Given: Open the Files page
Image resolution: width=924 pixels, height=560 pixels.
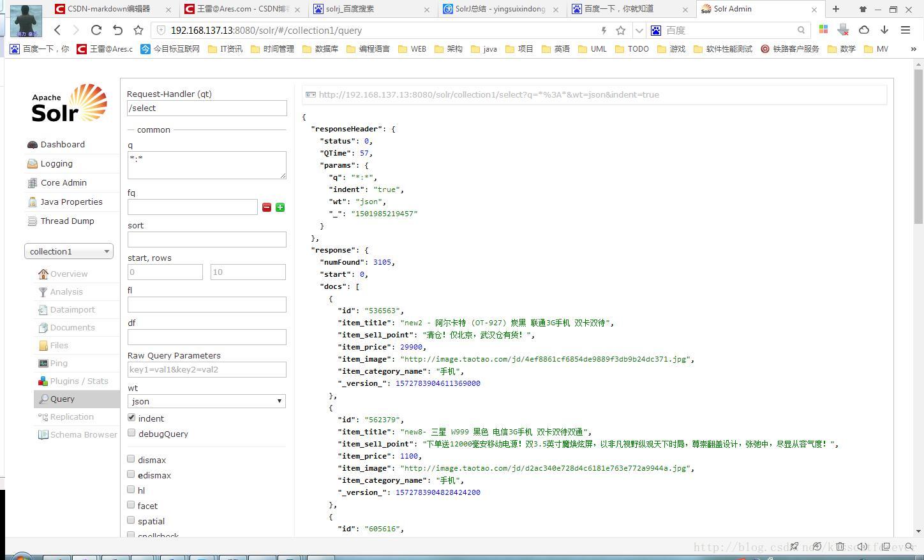Looking at the screenshot, I should 59,346.
